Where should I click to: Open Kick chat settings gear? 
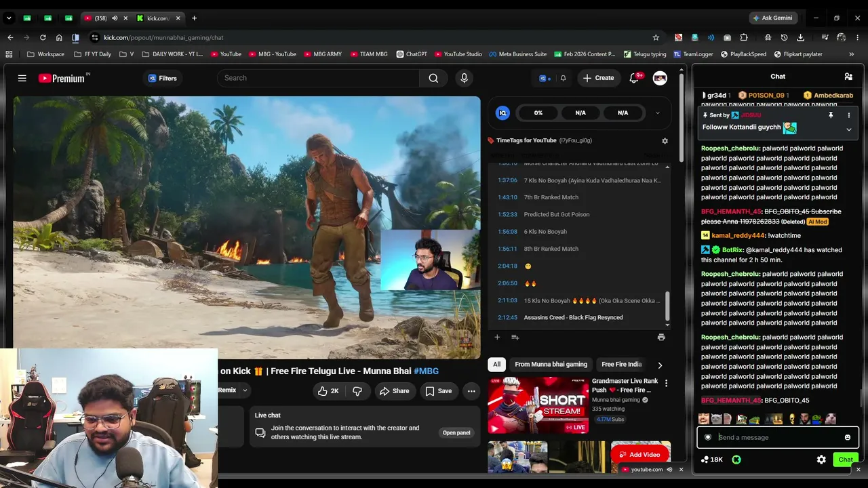[821, 460]
